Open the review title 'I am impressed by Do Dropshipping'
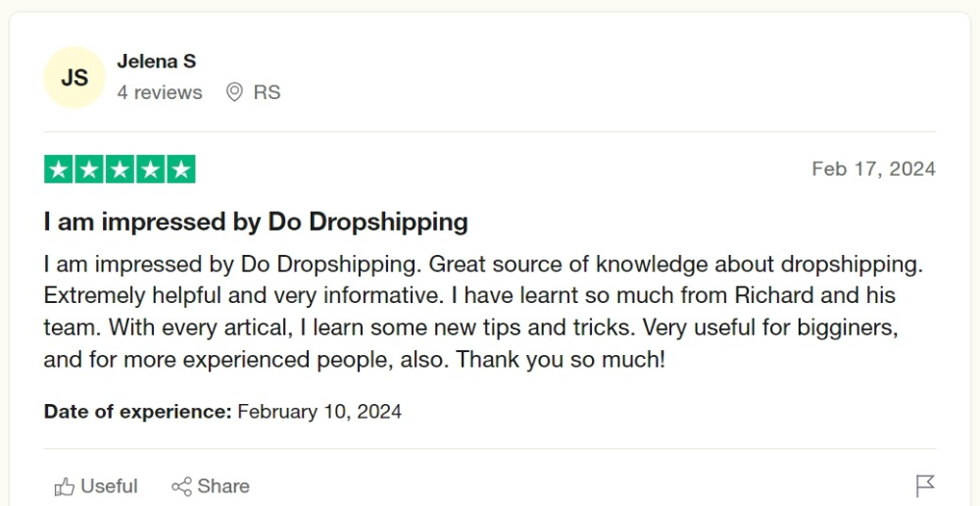Viewport: 980px width, 506px height. pyautogui.click(x=256, y=222)
